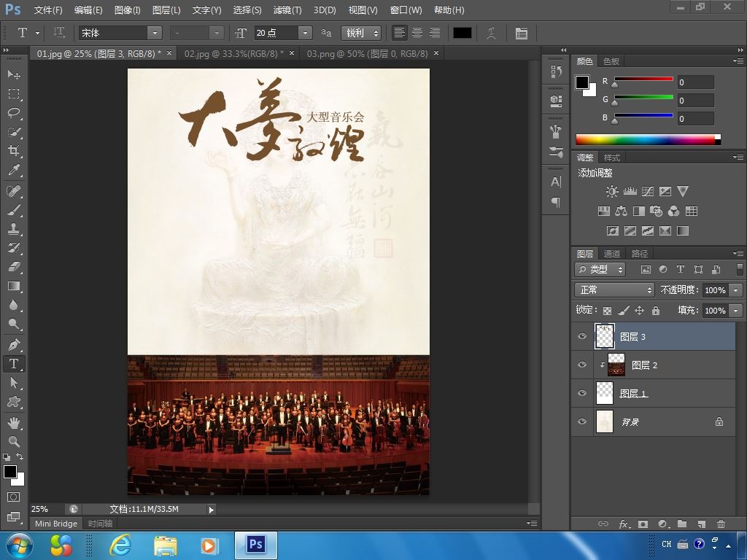Select the Brush tool

pyautogui.click(x=14, y=210)
